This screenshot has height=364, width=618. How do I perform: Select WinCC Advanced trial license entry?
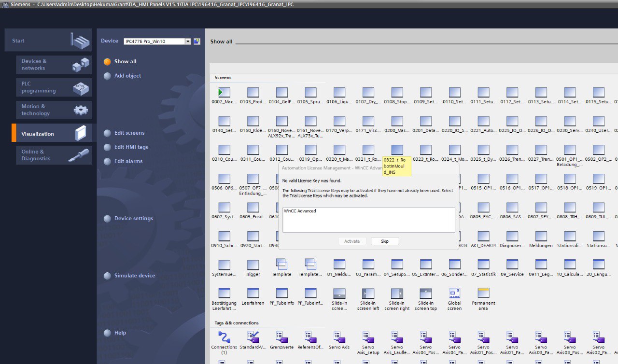pyautogui.click(x=300, y=211)
